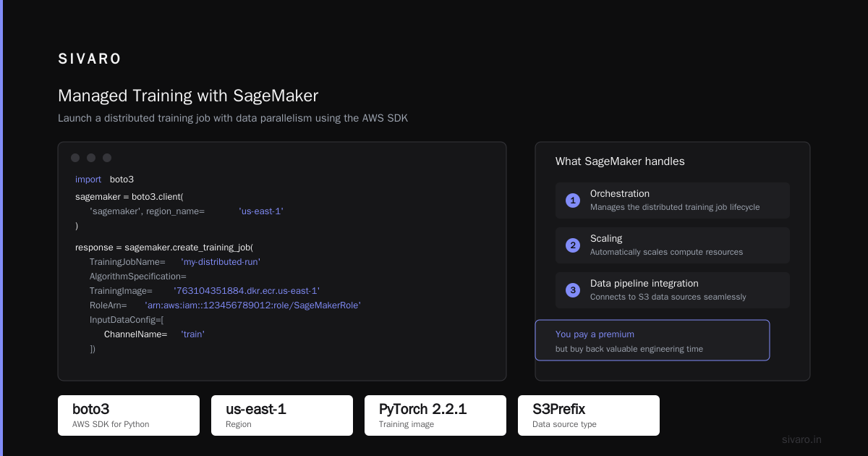Click the subtitle about launching a distributed training job
868x456 pixels.
233,118
